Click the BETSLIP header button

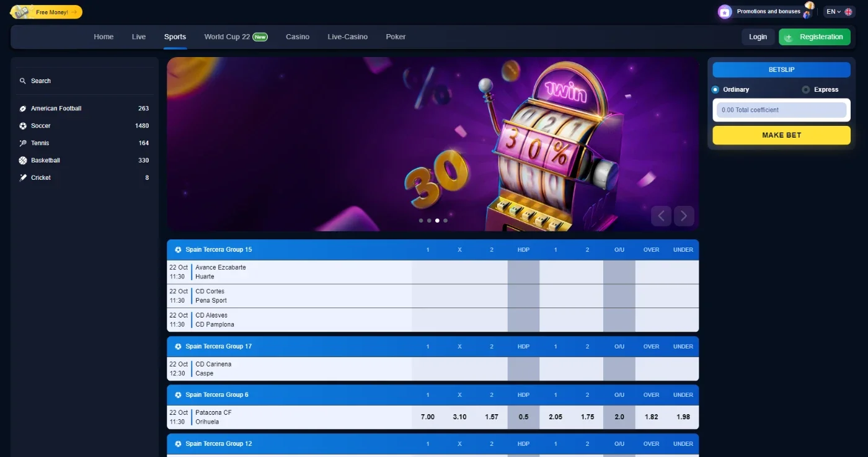(781, 70)
